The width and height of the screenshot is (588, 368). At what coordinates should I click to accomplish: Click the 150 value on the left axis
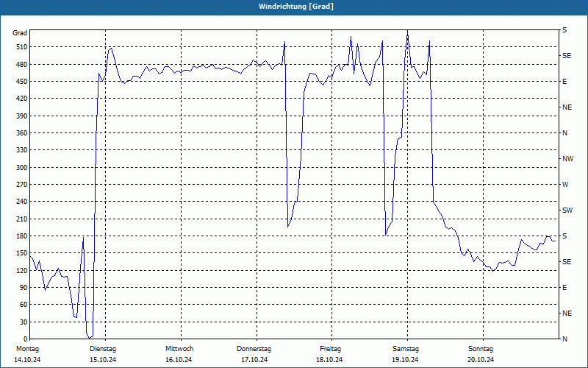(21, 253)
